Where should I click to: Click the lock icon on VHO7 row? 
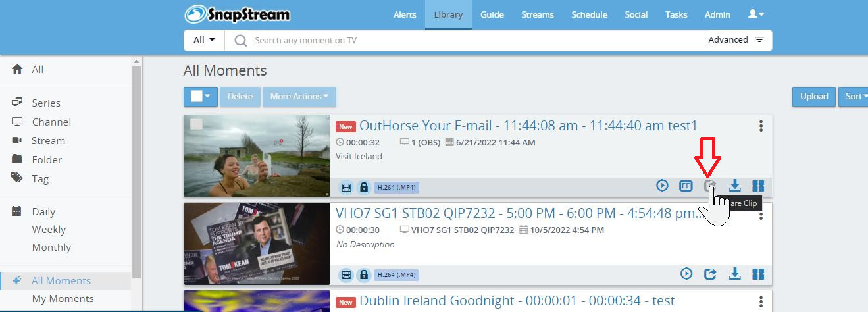click(x=363, y=274)
